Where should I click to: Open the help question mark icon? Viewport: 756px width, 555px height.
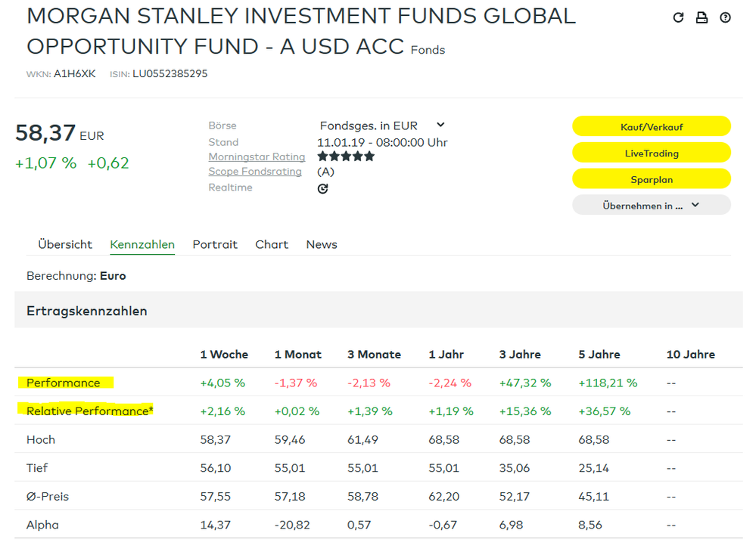[725, 17]
